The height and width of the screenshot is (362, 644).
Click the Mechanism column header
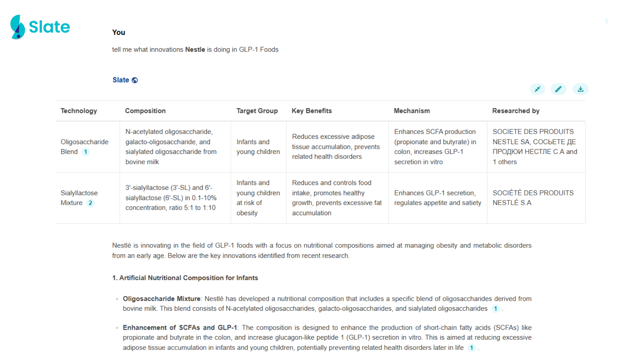point(412,111)
